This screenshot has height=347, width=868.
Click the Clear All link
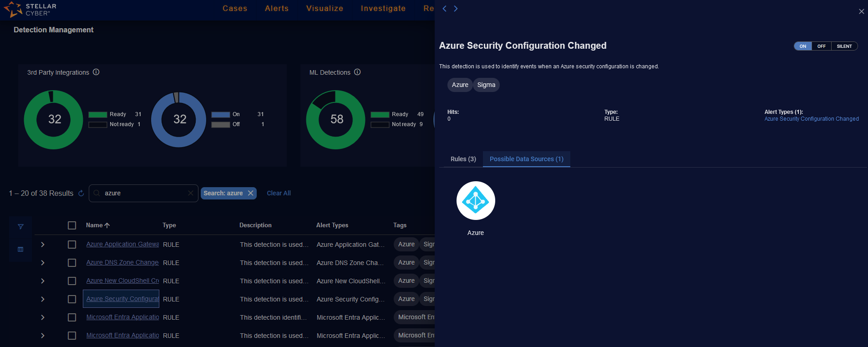(279, 193)
